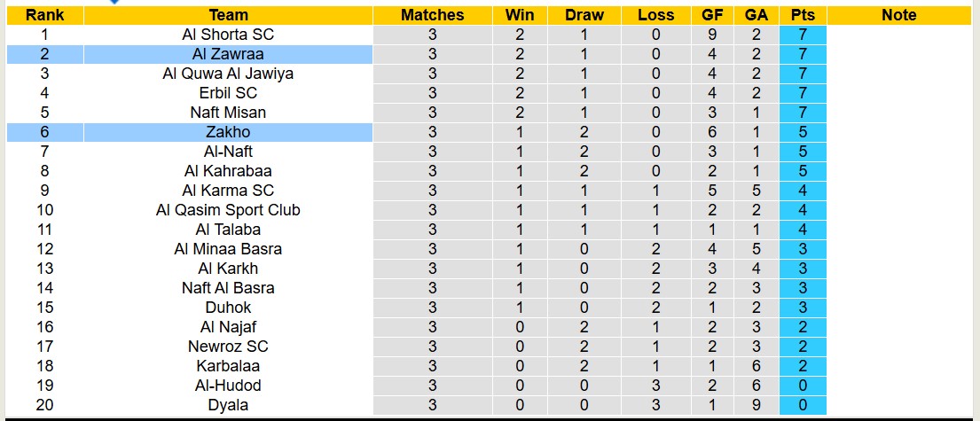
Task: Click the Newroz SC team name
Action: pos(228,347)
